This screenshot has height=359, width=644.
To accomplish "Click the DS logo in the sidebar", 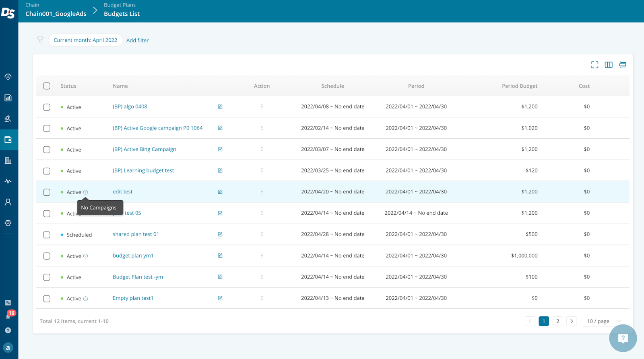I will click(8, 13).
